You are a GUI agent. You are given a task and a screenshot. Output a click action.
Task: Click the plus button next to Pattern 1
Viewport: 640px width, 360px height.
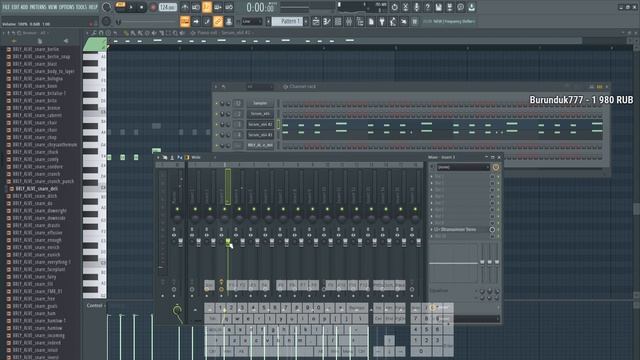pyautogui.click(x=306, y=21)
